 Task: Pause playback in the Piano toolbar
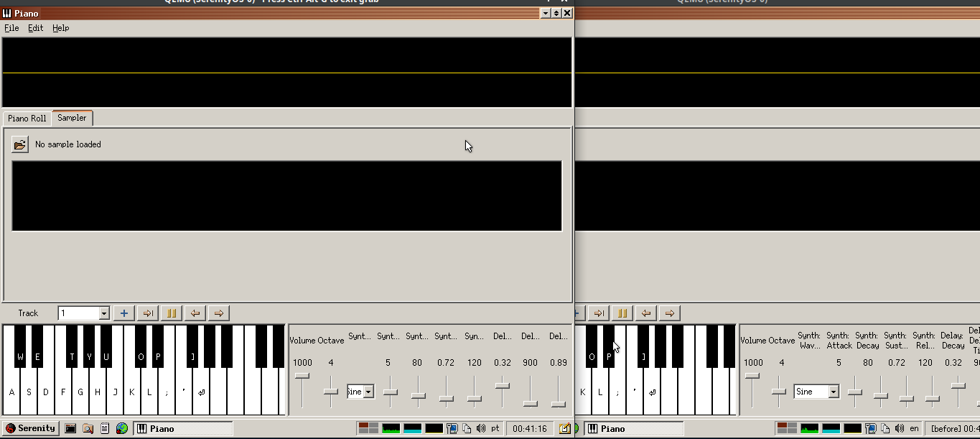(x=171, y=313)
